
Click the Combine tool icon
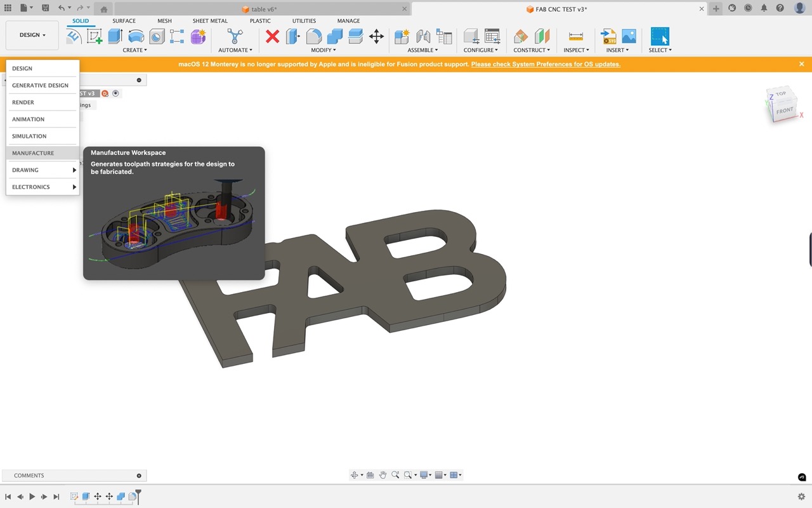[335, 36]
